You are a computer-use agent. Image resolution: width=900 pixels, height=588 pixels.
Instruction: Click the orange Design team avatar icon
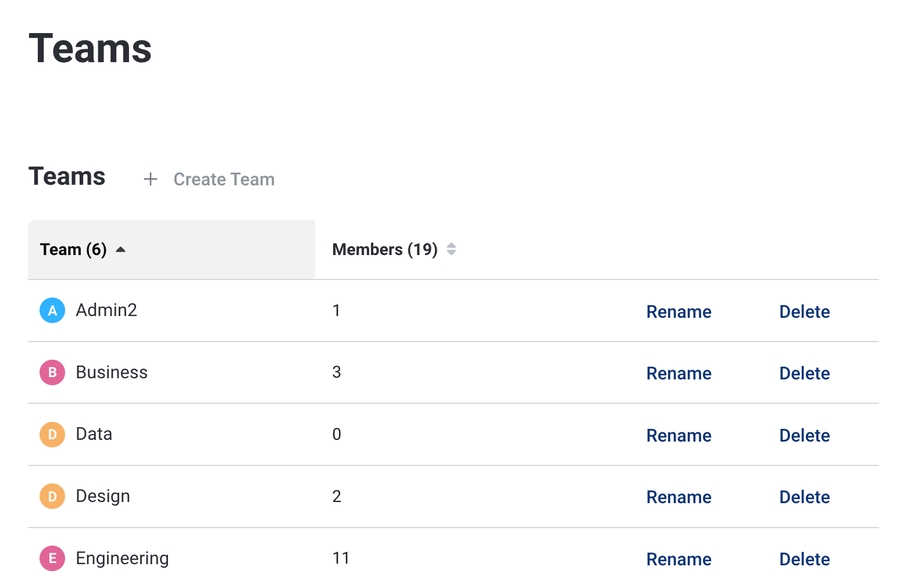pos(52,497)
